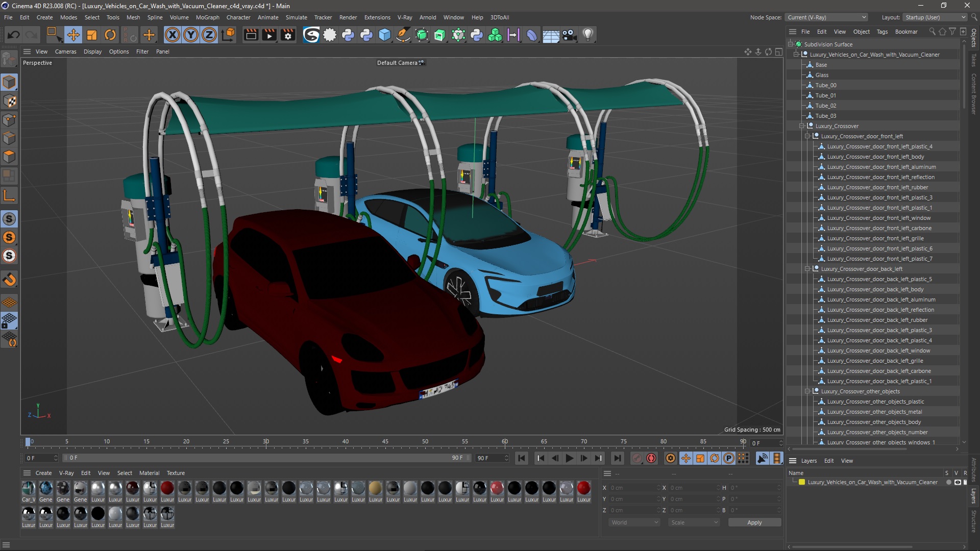Click the Coordinate System cube icon

coord(229,35)
